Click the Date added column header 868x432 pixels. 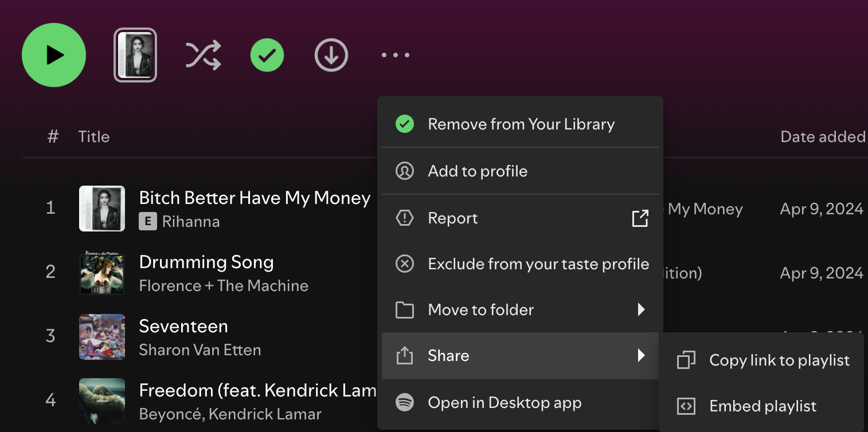coord(823,137)
